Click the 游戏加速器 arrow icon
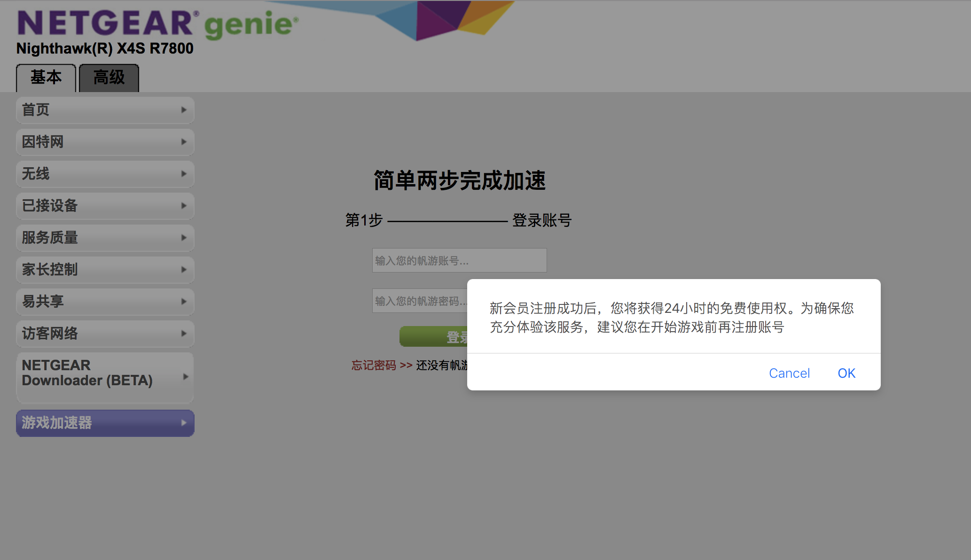The image size is (971, 560). [184, 423]
